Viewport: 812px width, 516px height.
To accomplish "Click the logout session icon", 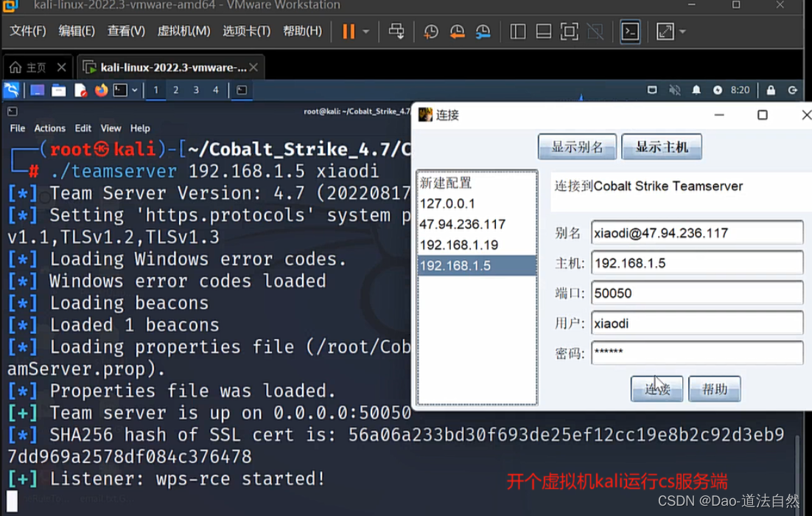I will point(793,90).
